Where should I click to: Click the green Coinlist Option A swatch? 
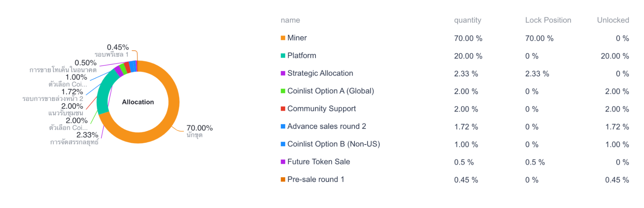283,91
